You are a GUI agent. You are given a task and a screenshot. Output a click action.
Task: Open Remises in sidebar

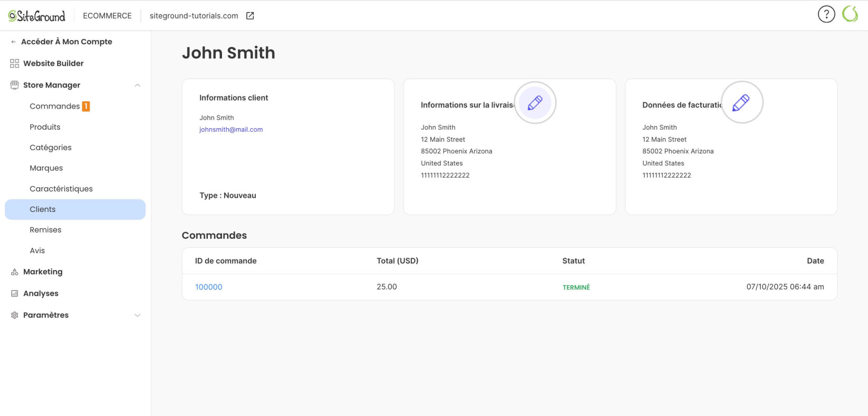[x=45, y=230]
